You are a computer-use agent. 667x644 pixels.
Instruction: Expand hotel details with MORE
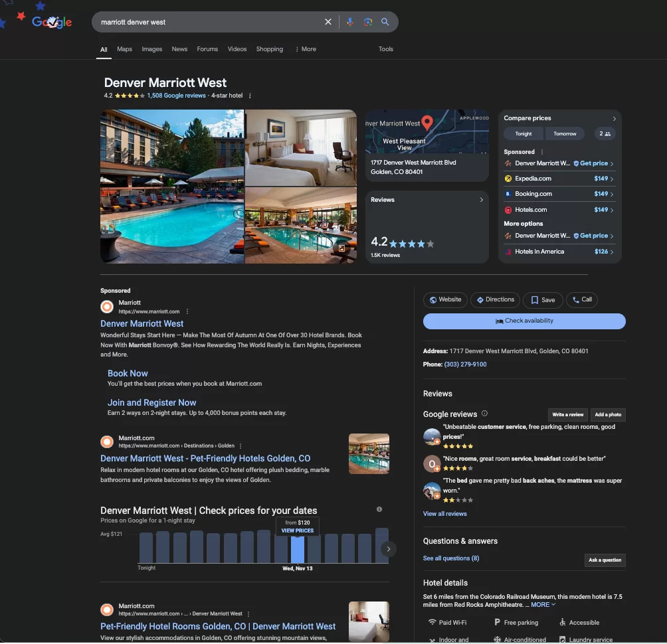(543, 604)
